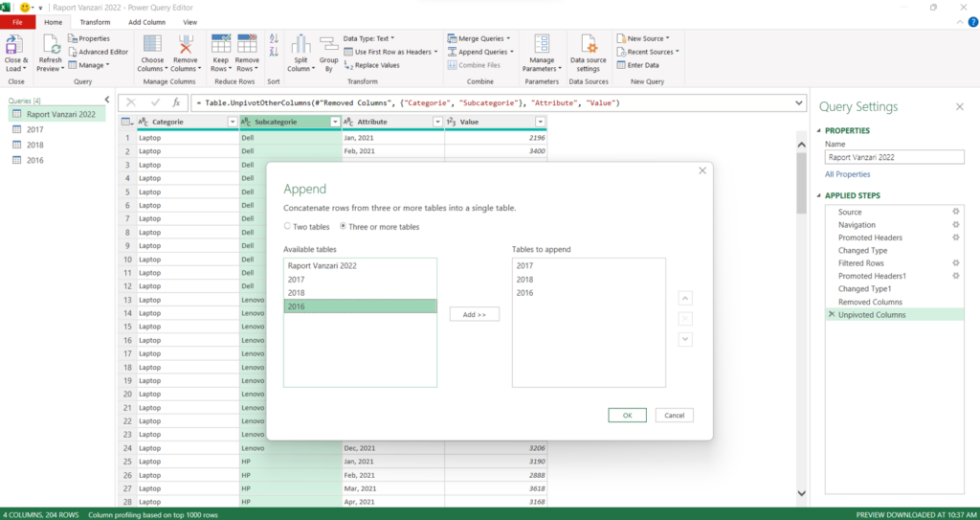
Task: Click Cancel in the Append dialog
Action: coord(675,415)
